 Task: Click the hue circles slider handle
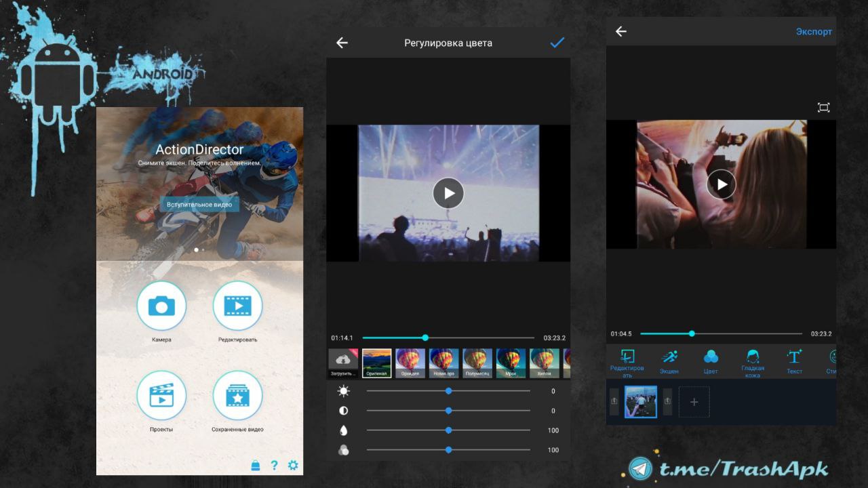tap(448, 450)
